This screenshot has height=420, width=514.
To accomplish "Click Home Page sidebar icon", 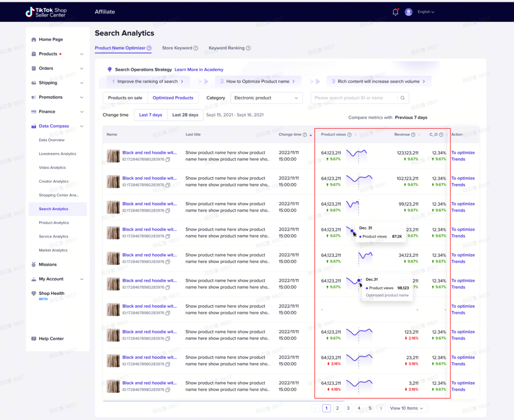I will point(34,39).
